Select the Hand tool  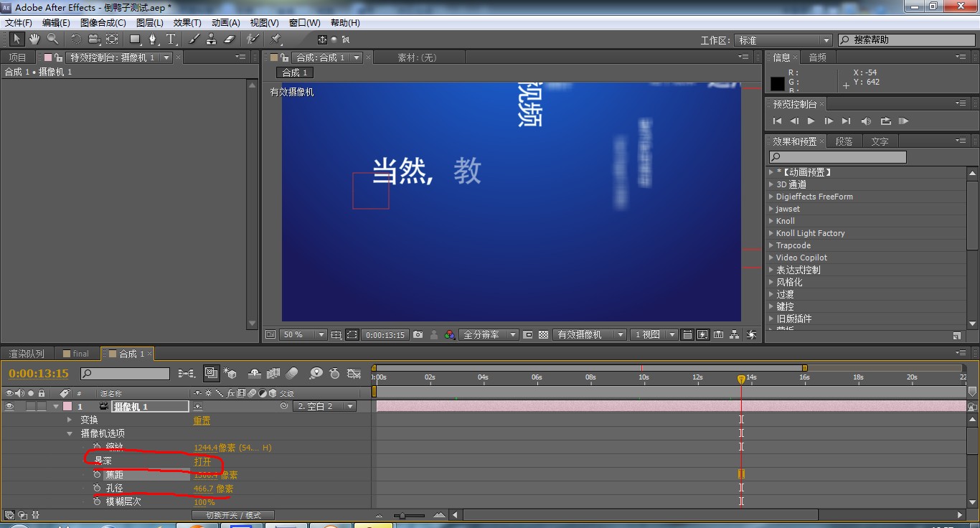tap(34, 39)
